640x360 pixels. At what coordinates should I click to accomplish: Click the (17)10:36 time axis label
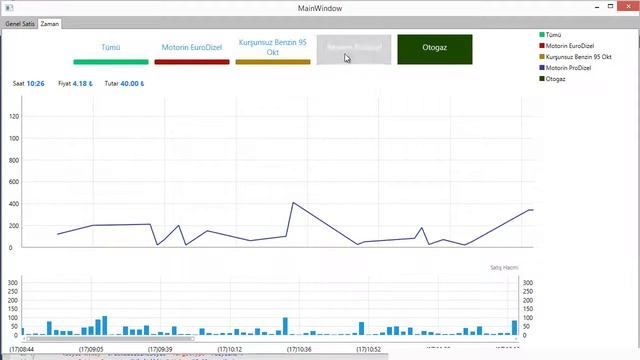point(299,350)
